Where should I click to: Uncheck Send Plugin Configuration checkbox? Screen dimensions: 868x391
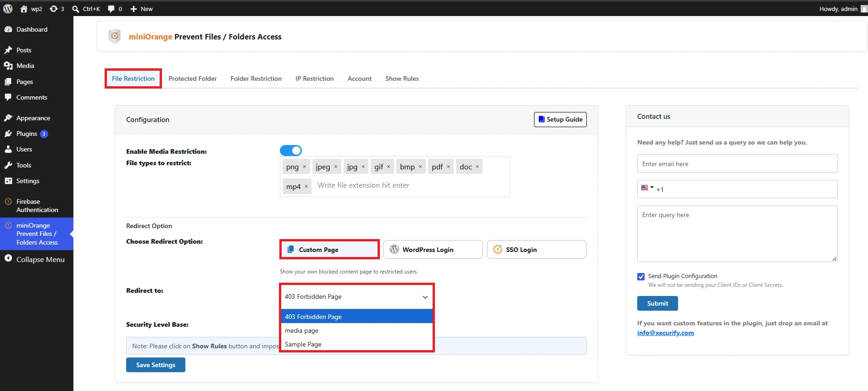point(641,276)
